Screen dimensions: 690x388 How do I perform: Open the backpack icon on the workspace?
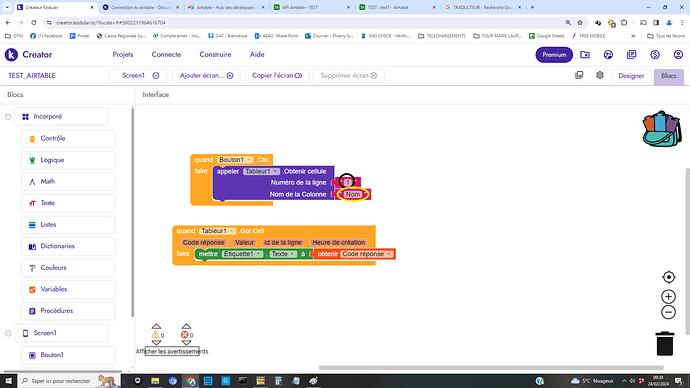[662, 129]
